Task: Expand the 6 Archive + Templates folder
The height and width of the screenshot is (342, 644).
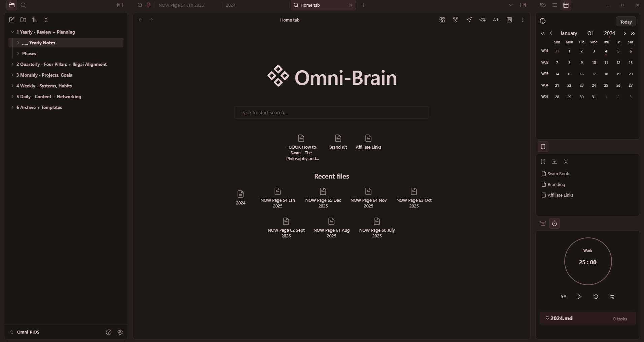Action: click(x=12, y=108)
